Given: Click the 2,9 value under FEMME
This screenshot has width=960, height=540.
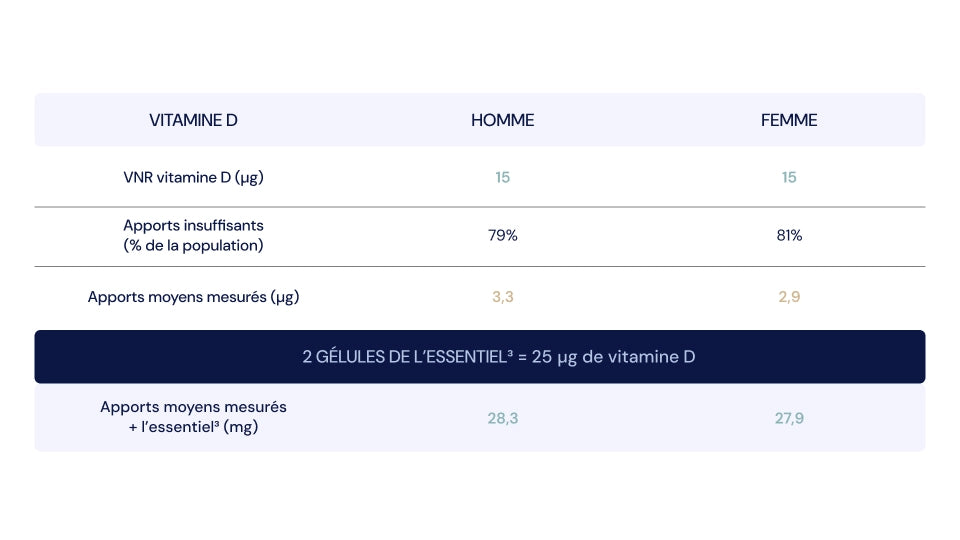Looking at the screenshot, I should coord(789,297).
